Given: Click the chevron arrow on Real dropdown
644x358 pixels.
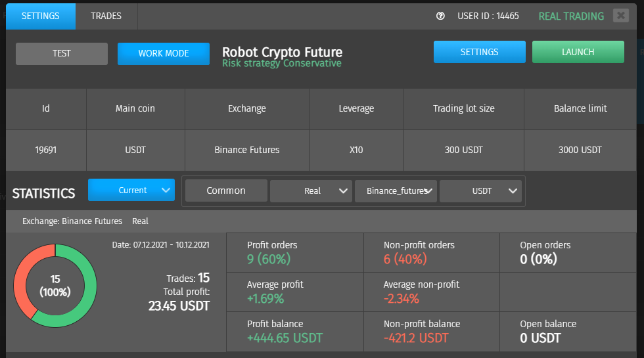Looking at the screenshot, I should click(343, 191).
